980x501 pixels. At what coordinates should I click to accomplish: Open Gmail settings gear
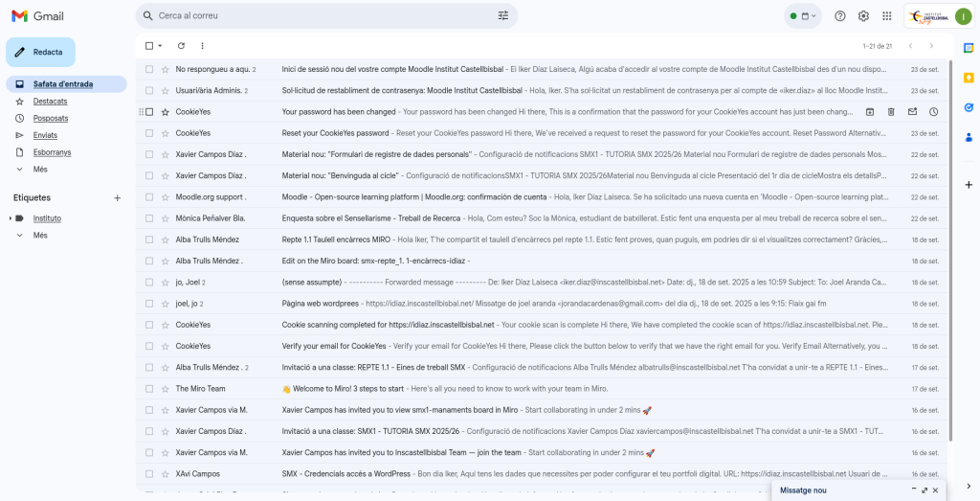click(863, 15)
